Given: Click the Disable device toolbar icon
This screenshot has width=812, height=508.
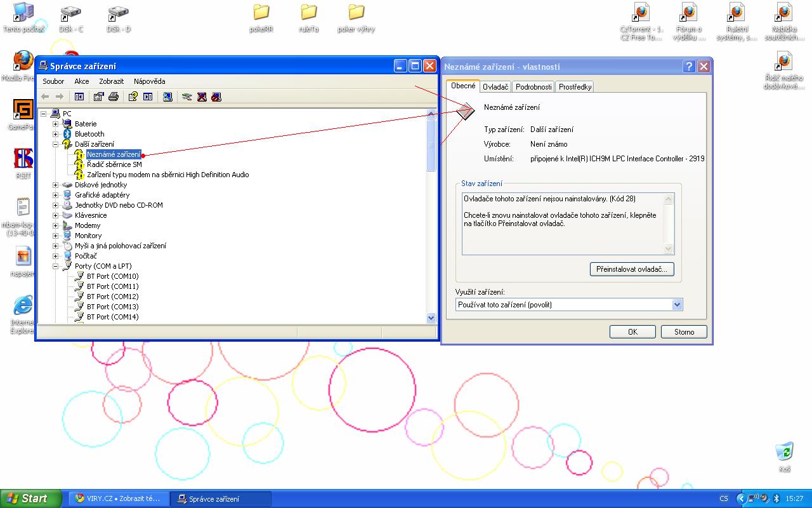Looking at the screenshot, I should (216, 97).
